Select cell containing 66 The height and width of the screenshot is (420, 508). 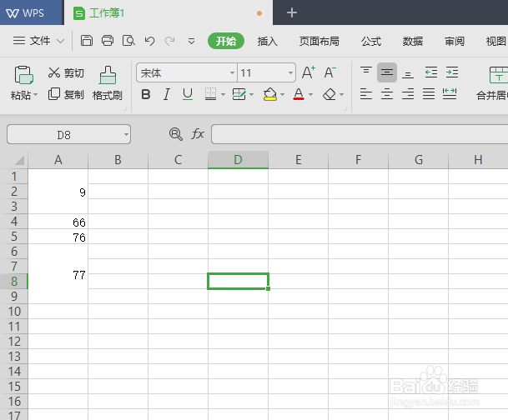point(58,222)
